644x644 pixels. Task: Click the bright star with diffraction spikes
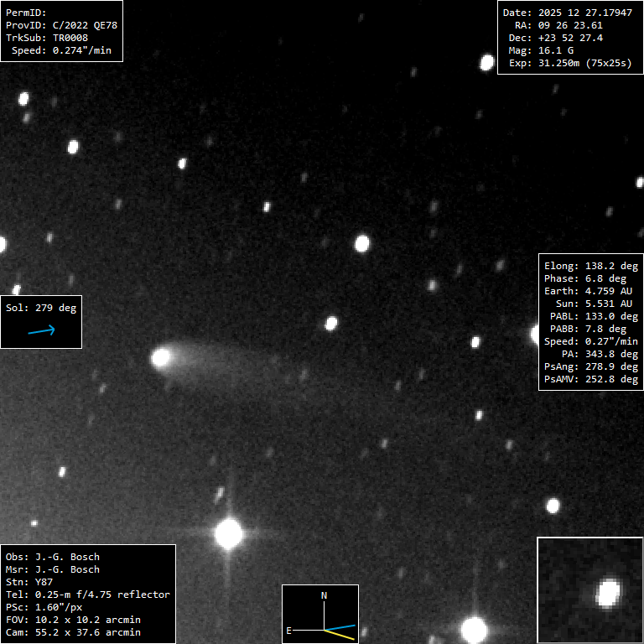[x=228, y=533]
